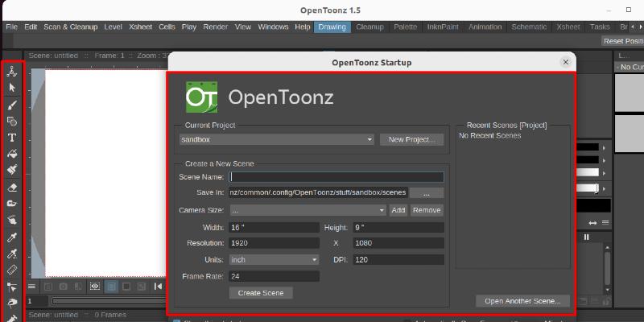This screenshot has width=644, height=322.
Task: Toggle the highlighted Camera Stand View button
Action: point(111,286)
